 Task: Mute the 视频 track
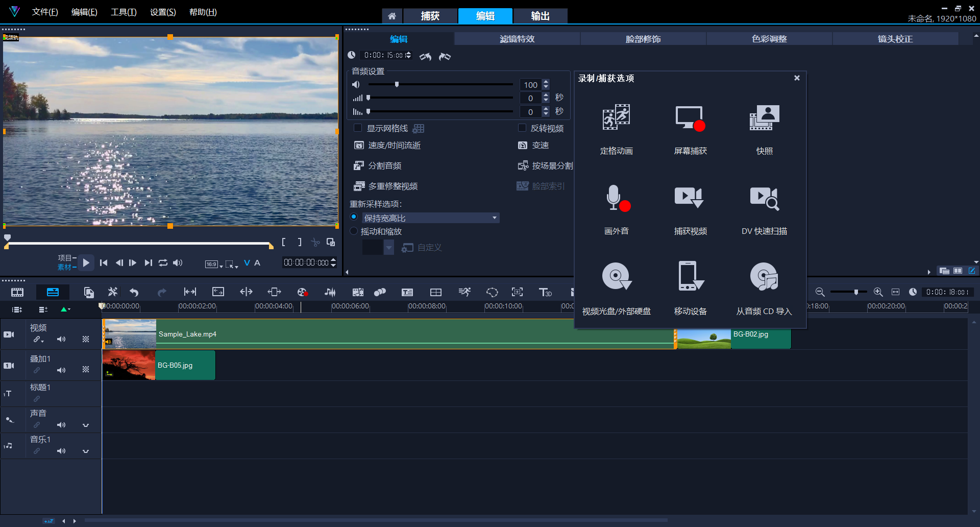pyautogui.click(x=61, y=339)
